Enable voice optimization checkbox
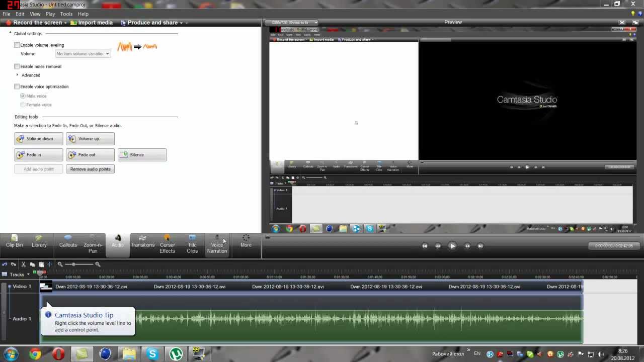This screenshot has width=644, height=362. [17, 86]
